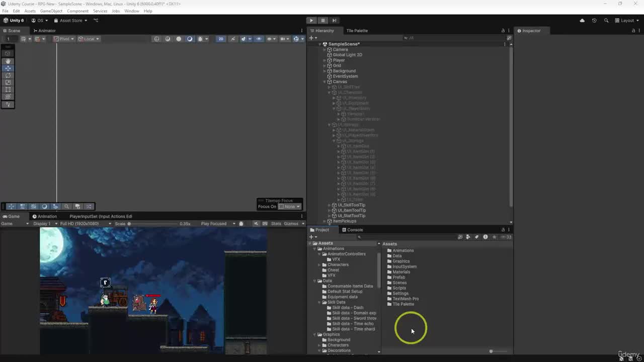This screenshot has width=644, height=362.
Task: Select the Scale tool
Action: tap(8, 82)
